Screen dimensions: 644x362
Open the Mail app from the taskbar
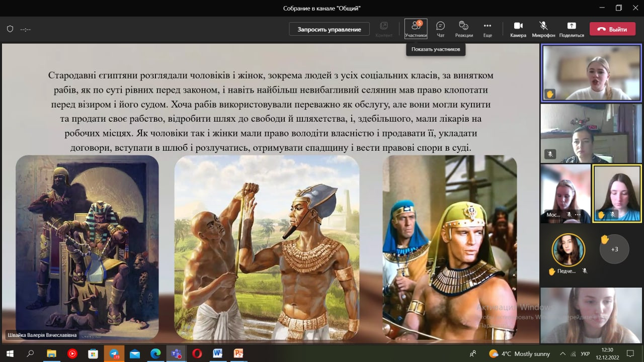coord(134,353)
